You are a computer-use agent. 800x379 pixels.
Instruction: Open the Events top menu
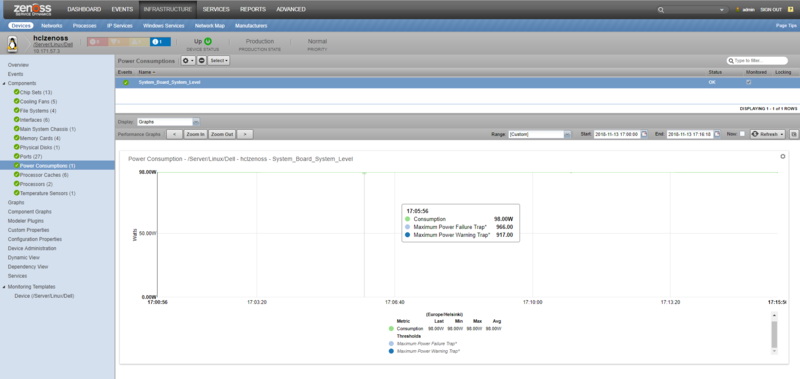[122, 9]
